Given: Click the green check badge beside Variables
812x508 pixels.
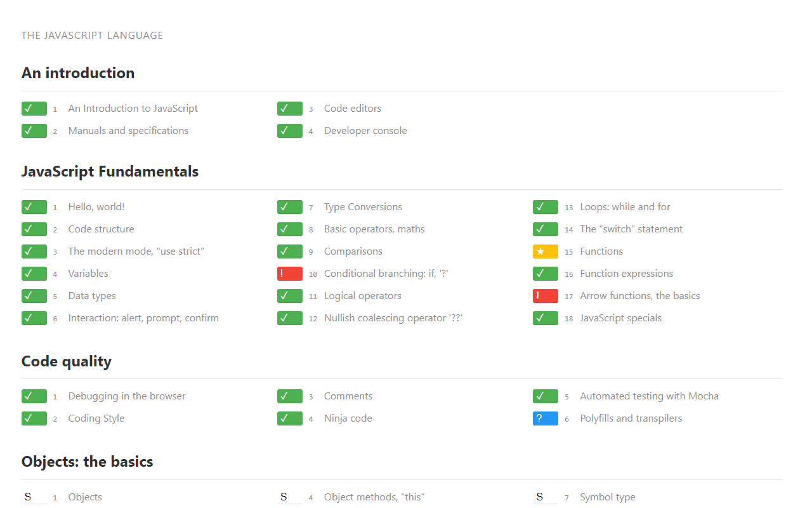Looking at the screenshot, I should (34, 274).
